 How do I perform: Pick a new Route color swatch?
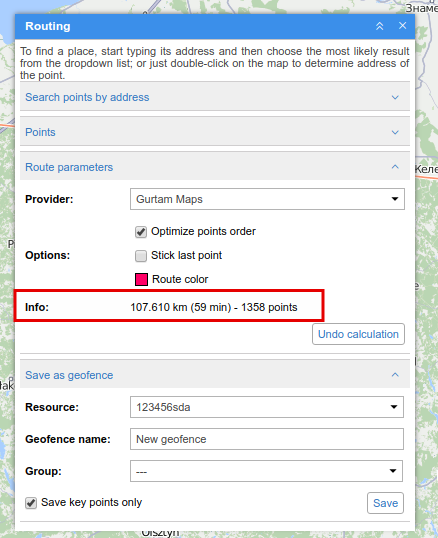click(x=141, y=279)
